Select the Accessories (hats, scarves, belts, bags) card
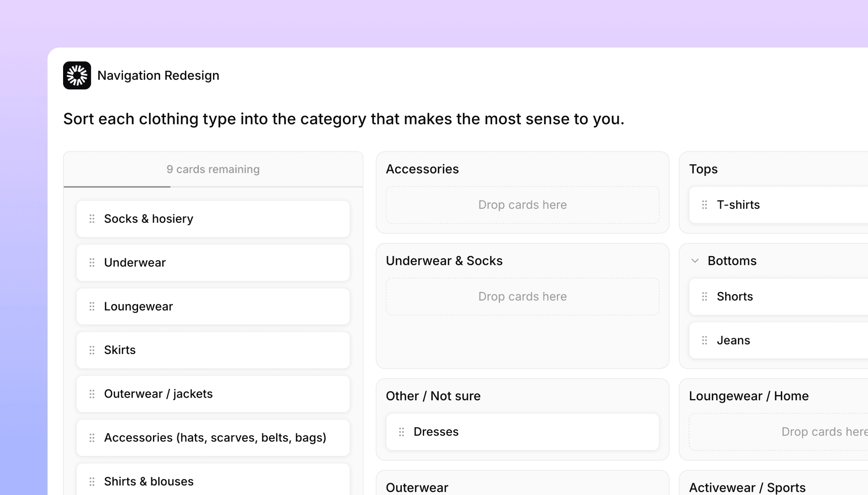The image size is (868, 495). click(x=213, y=438)
